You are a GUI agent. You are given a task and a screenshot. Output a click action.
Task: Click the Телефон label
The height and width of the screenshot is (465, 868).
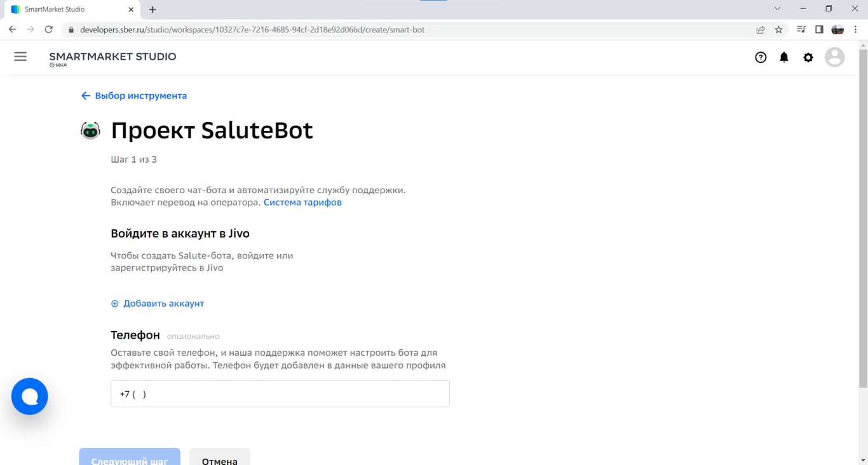tap(135, 335)
